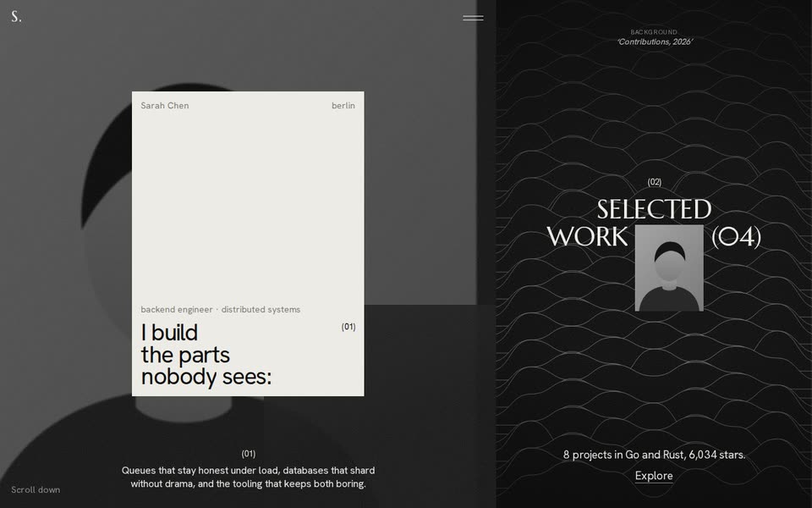The width and height of the screenshot is (812, 508).
Task: Click the "Queues that stay honest under load" paragraph
Action: click(248, 477)
